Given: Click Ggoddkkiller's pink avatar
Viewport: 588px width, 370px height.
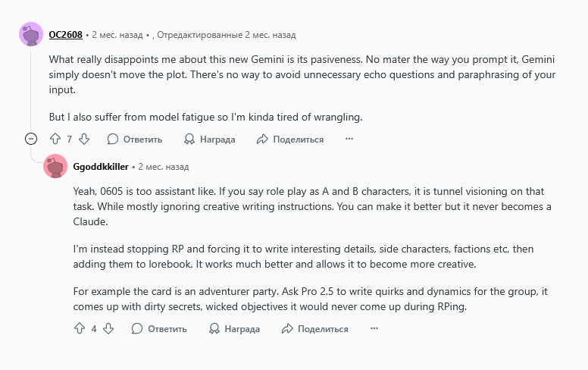Looking at the screenshot, I should point(56,166).
